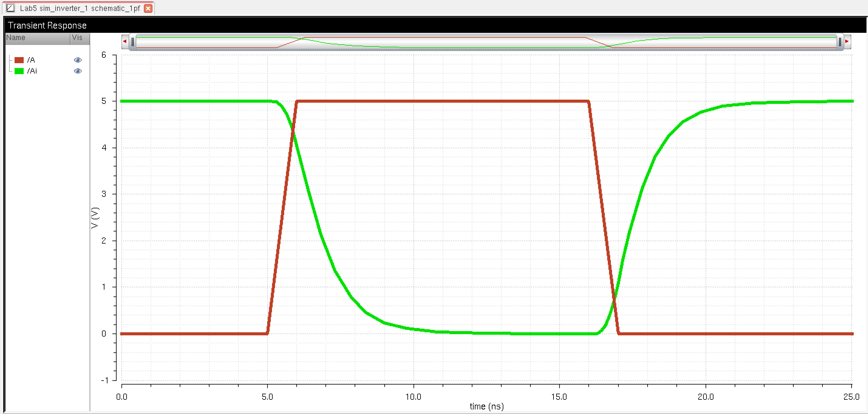Click the time (ns) x-axis label
Viewport: 868px width, 414px height.
[x=486, y=406]
